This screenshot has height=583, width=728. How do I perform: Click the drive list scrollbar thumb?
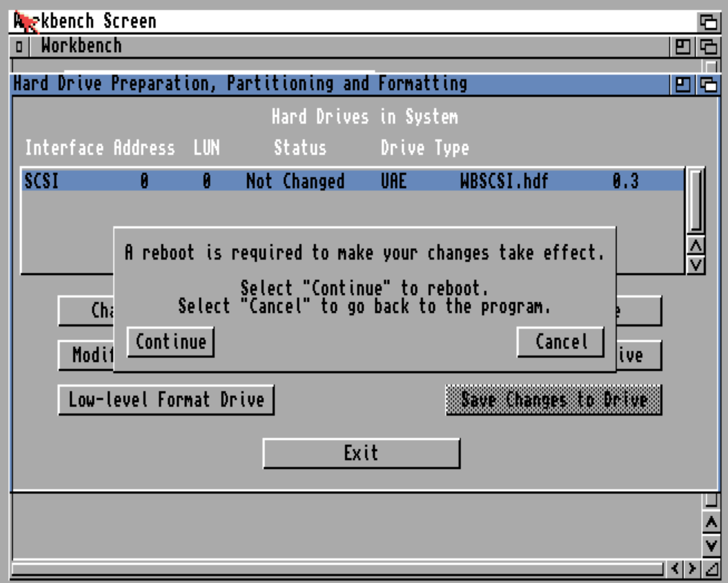pos(696,201)
